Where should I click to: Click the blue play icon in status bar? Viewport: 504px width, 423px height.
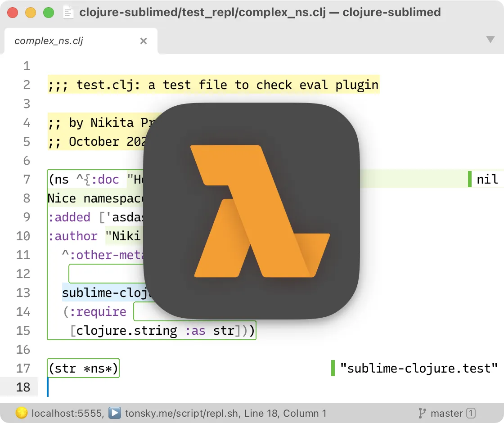115,413
